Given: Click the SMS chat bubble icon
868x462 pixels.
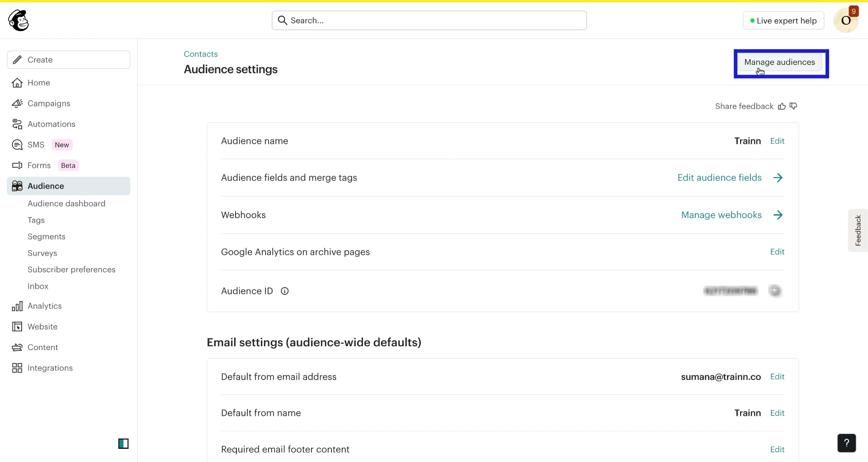Looking at the screenshot, I should pos(17,144).
